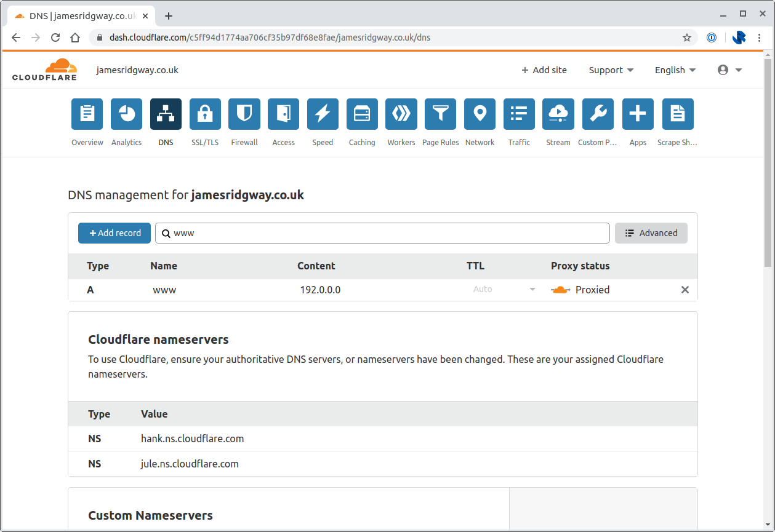
Task: Open the Stream cloud play icon
Action: pyautogui.click(x=558, y=114)
